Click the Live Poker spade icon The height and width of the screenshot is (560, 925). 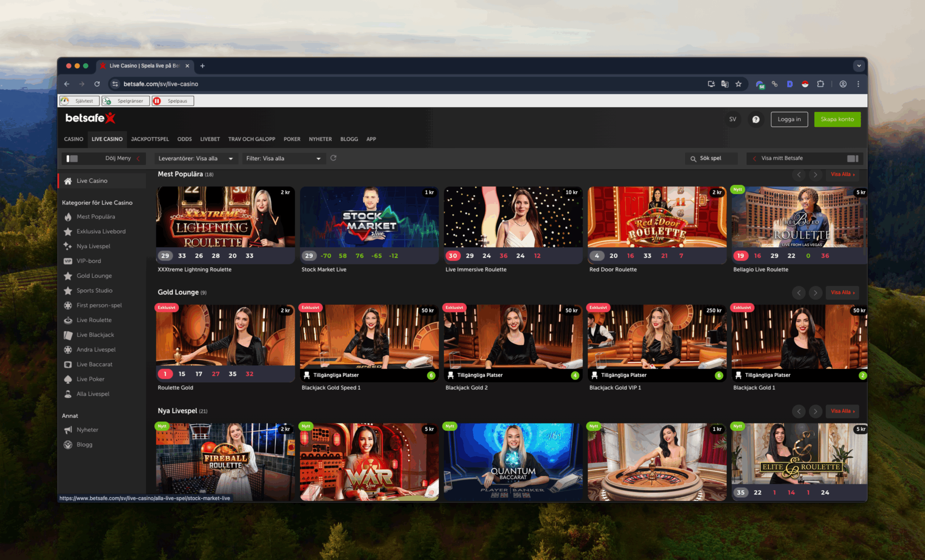pyautogui.click(x=68, y=379)
